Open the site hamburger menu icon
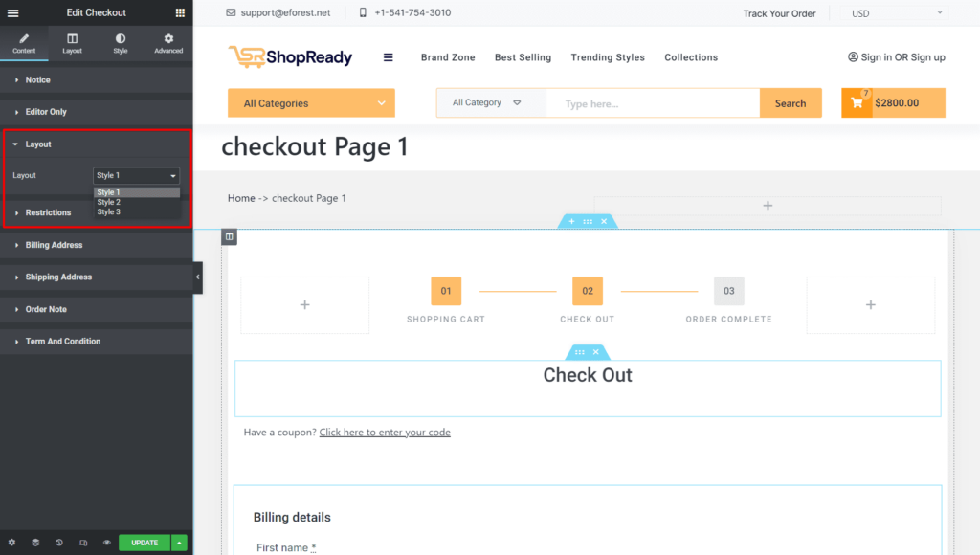This screenshot has width=980, height=555. tap(389, 57)
